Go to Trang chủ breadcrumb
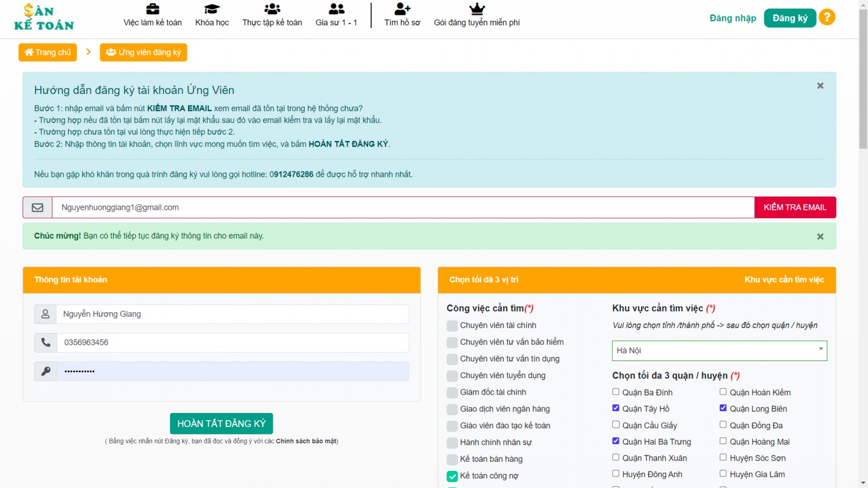868x488 pixels. tap(48, 52)
